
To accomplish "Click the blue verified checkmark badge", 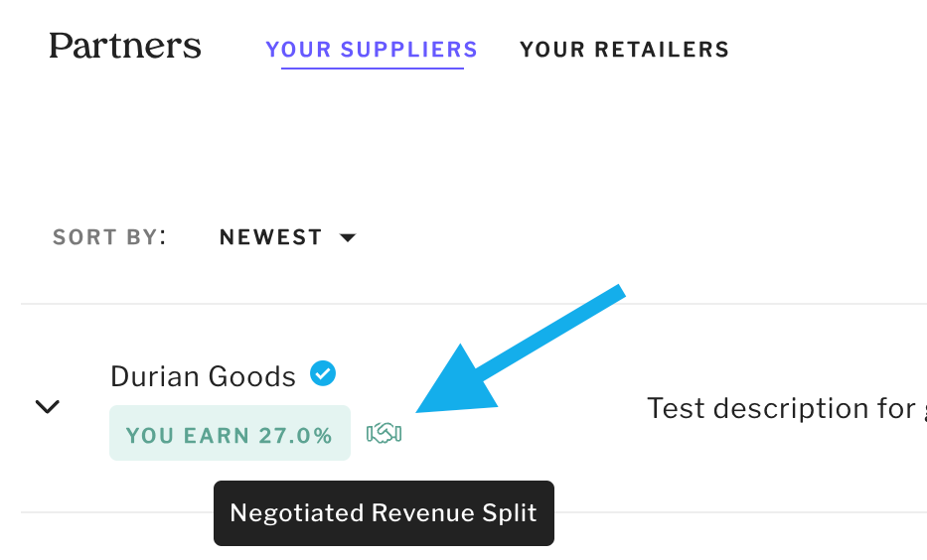I will click(x=323, y=374).
